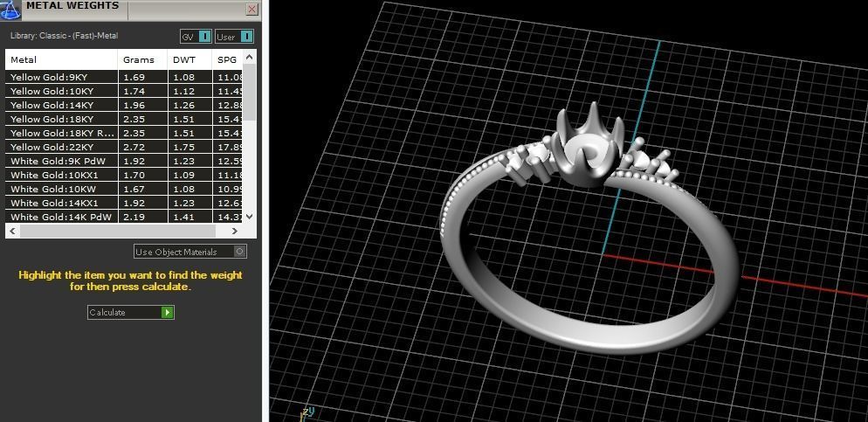The image size is (868, 422).
Task: Toggle Use Object Materials option
Action: coord(189,252)
